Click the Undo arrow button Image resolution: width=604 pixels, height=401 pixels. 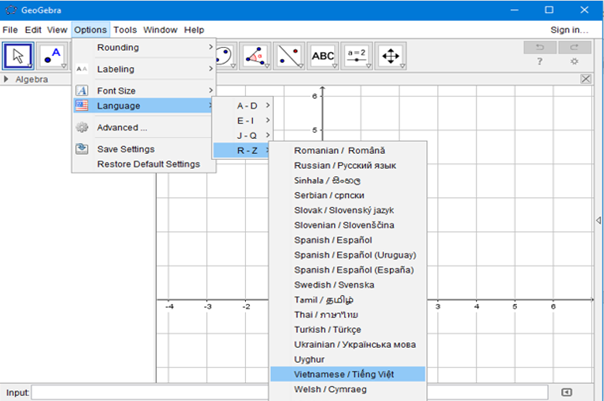pyautogui.click(x=540, y=47)
